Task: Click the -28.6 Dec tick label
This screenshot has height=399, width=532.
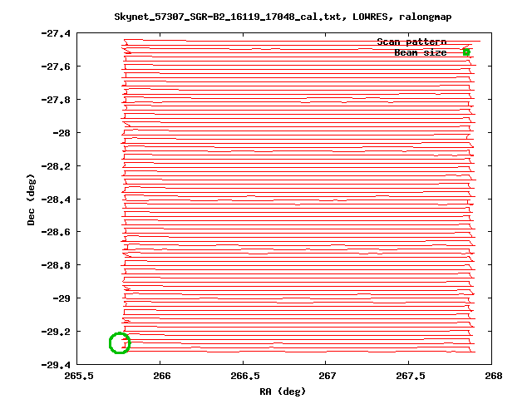Action: [56, 232]
